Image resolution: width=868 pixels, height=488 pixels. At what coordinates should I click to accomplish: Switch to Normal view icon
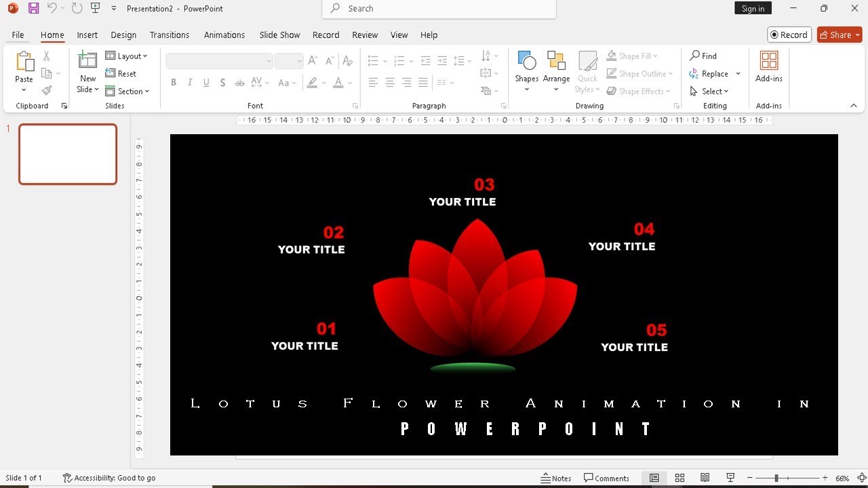654,478
